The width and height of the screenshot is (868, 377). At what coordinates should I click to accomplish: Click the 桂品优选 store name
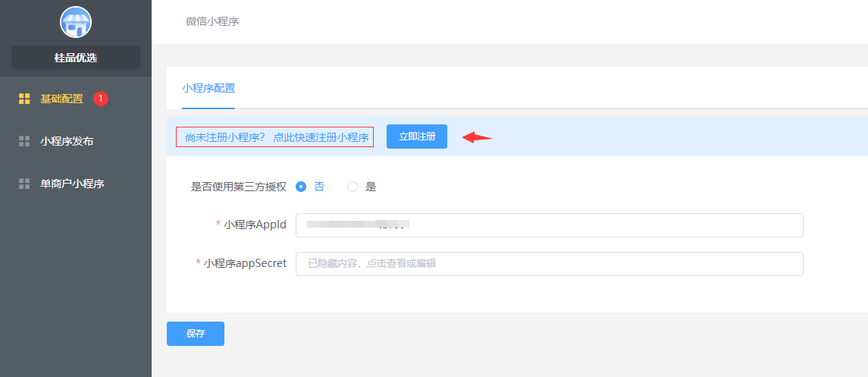click(x=76, y=58)
